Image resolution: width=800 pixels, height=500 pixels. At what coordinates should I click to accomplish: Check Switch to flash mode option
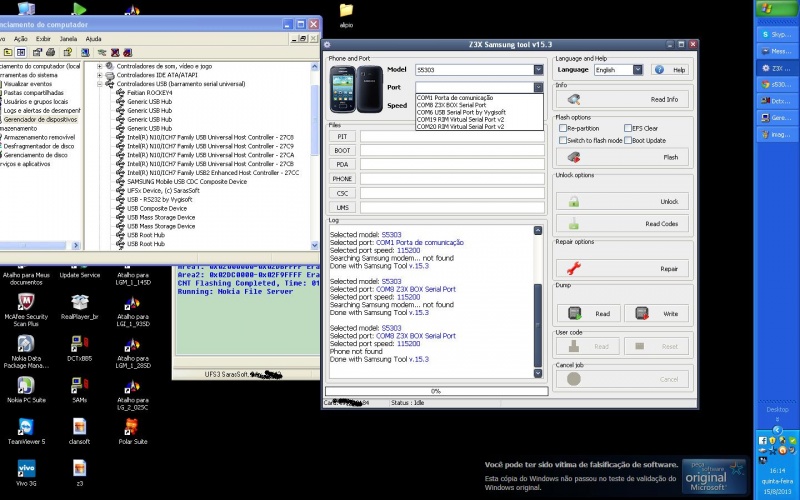point(563,140)
